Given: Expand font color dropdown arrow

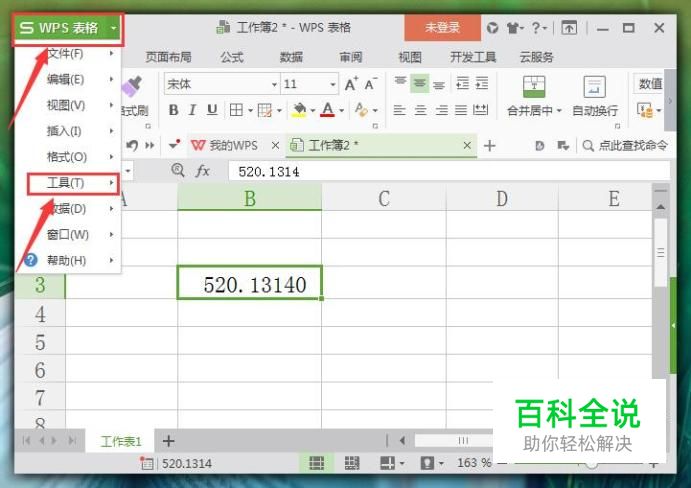Looking at the screenshot, I should pyautogui.click(x=342, y=110).
